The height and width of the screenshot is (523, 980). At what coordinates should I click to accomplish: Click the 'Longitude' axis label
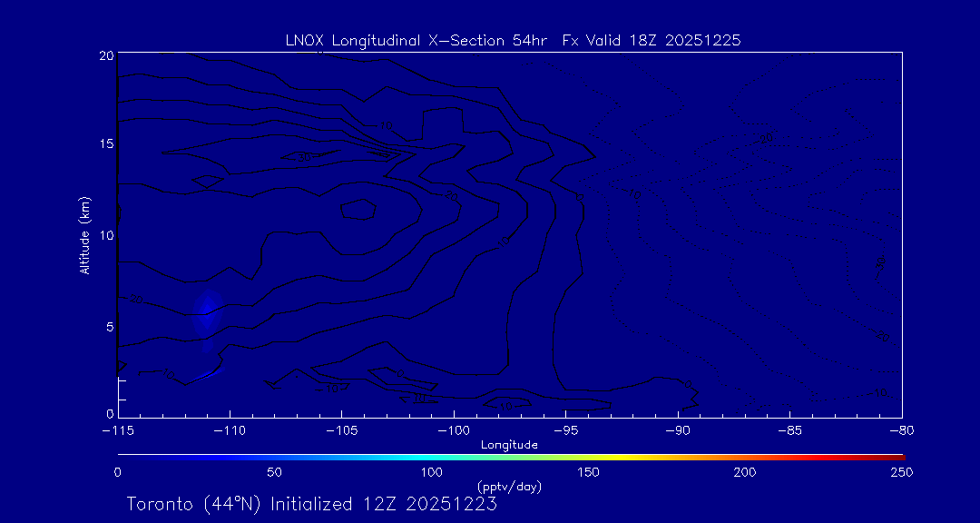(509, 445)
